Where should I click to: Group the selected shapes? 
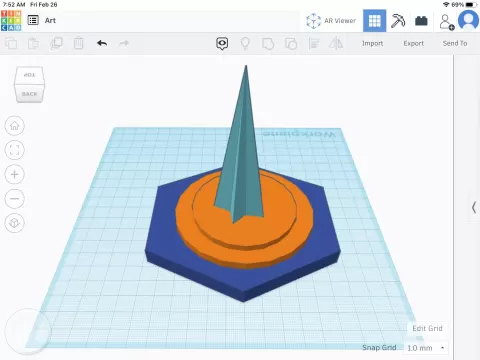coord(268,43)
